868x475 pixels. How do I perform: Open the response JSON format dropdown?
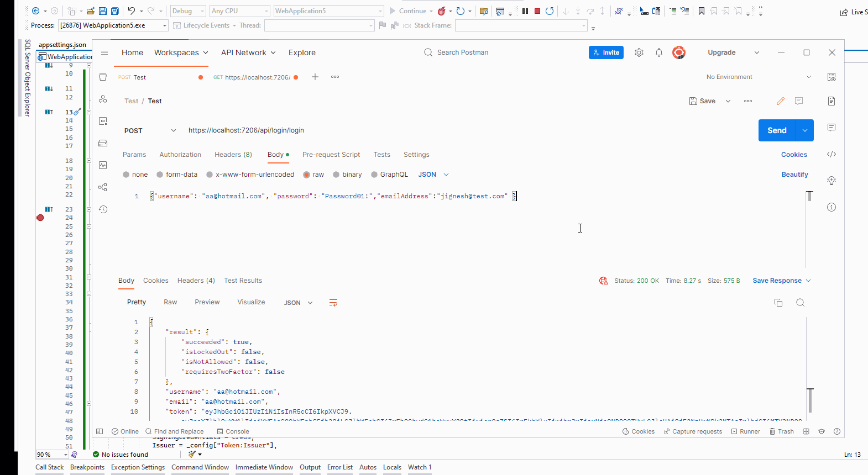point(299,303)
